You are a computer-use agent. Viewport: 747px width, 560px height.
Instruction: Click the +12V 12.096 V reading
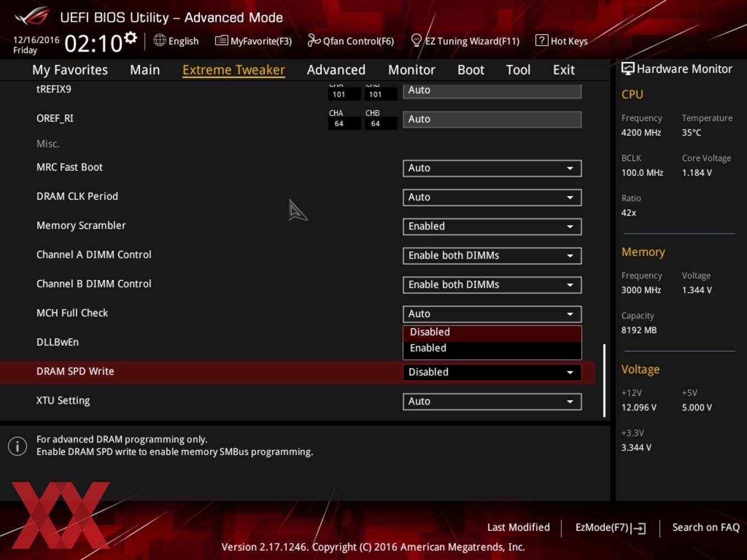point(639,407)
